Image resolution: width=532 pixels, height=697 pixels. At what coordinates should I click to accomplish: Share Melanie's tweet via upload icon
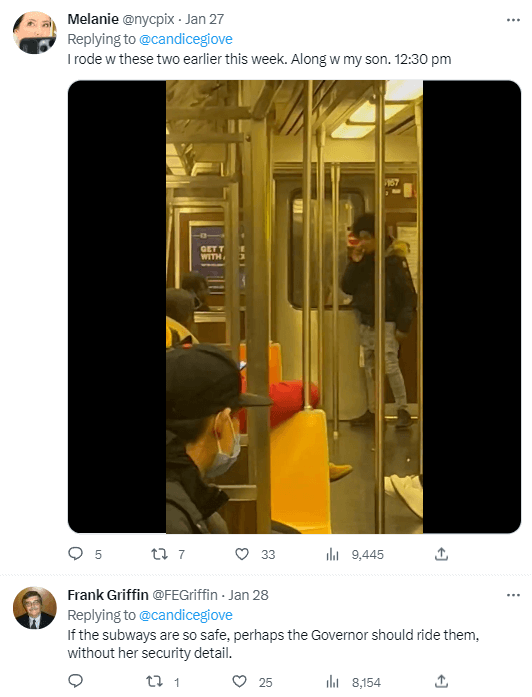point(441,554)
